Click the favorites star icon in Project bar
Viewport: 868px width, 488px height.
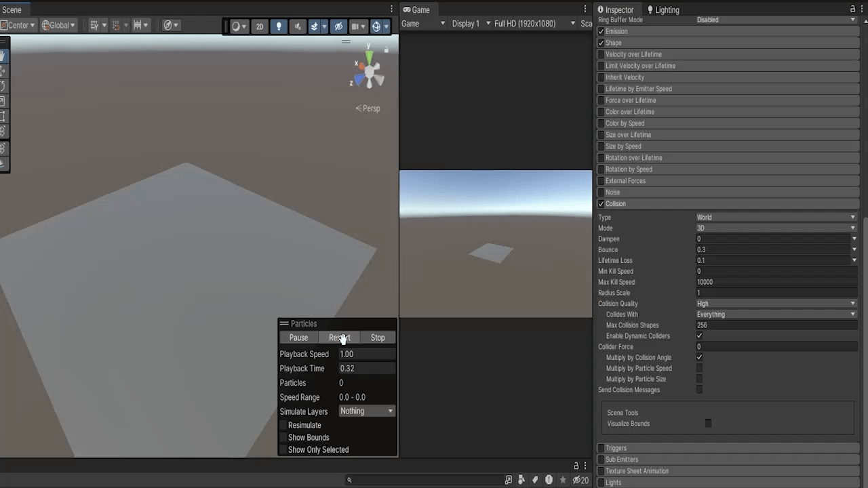[x=562, y=480]
